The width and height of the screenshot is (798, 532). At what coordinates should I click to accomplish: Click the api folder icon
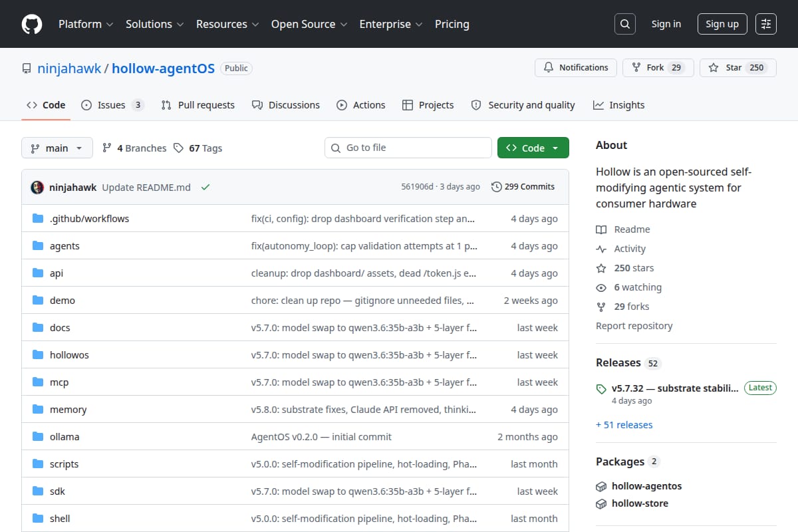[x=38, y=273]
